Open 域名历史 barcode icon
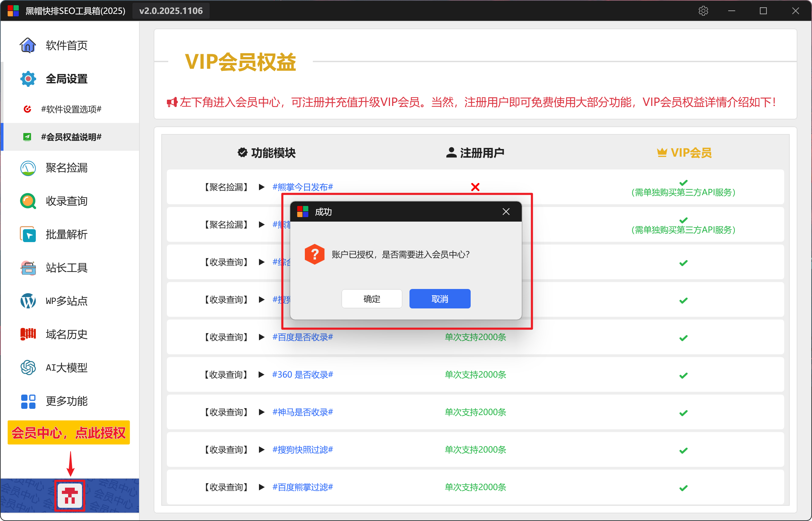Image resolution: width=812 pixels, height=521 pixels. (x=28, y=334)
